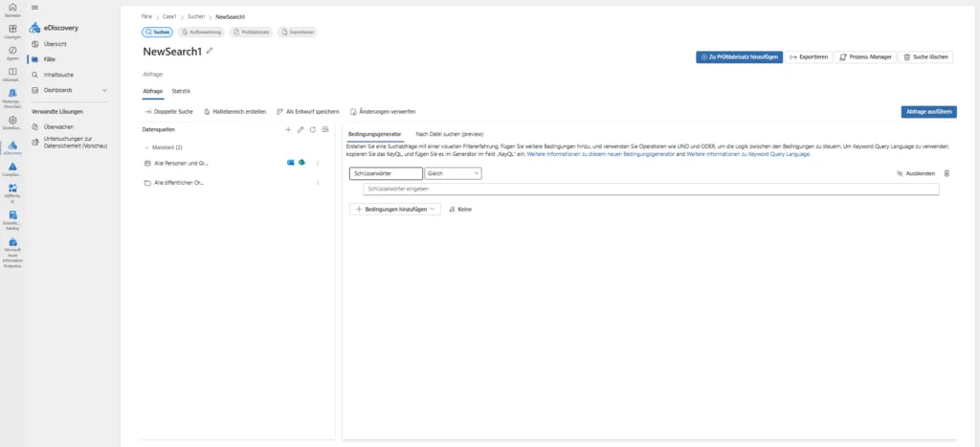Click the pencil icon next to NewSearch1
Image resolution: width=980 pixels, height=447 pixels.
click(x=210, y=51)
